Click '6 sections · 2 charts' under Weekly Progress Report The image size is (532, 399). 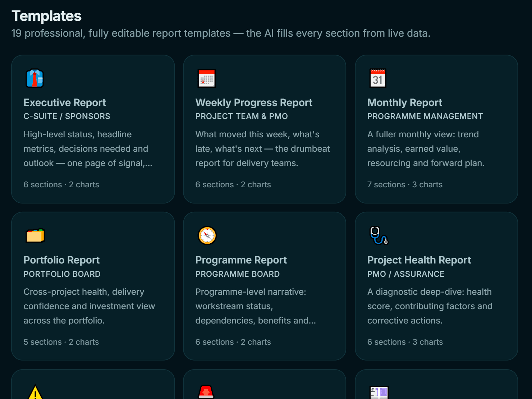pyautogui.click(x=233, y=185)
